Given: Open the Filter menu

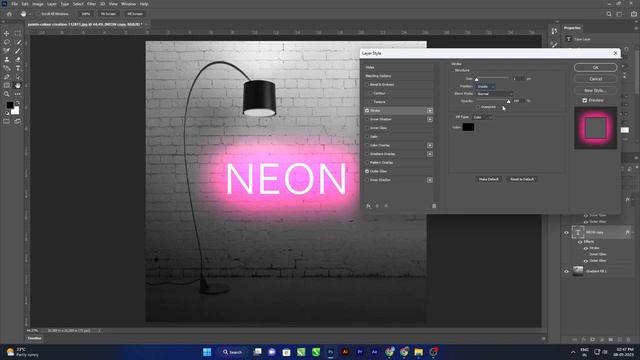Looking at the screenshot, I should pyautogui.click(x=91, y=4).
